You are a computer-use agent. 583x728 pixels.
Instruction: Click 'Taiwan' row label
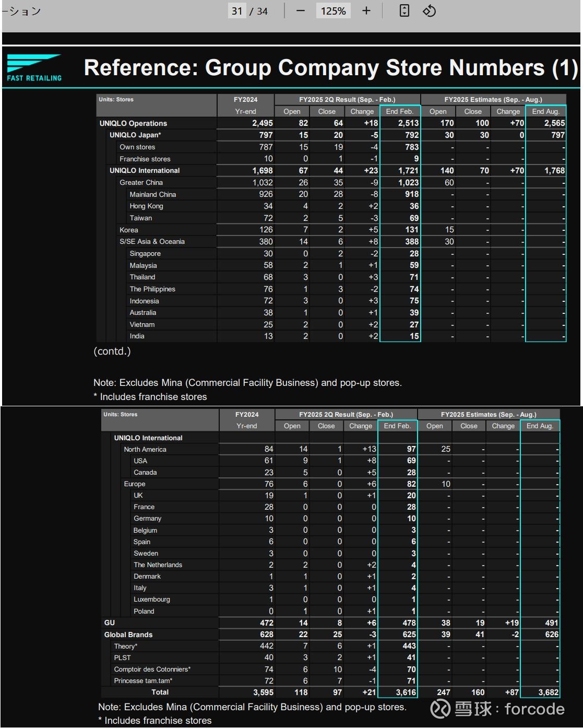pos(141,218)
